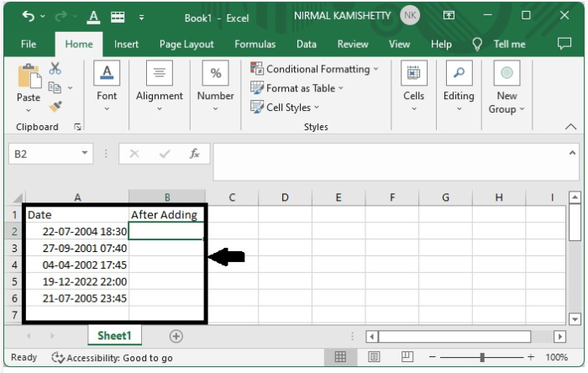
Task: Open Ribbon Display Options icon
Action: tap(449, 15)
